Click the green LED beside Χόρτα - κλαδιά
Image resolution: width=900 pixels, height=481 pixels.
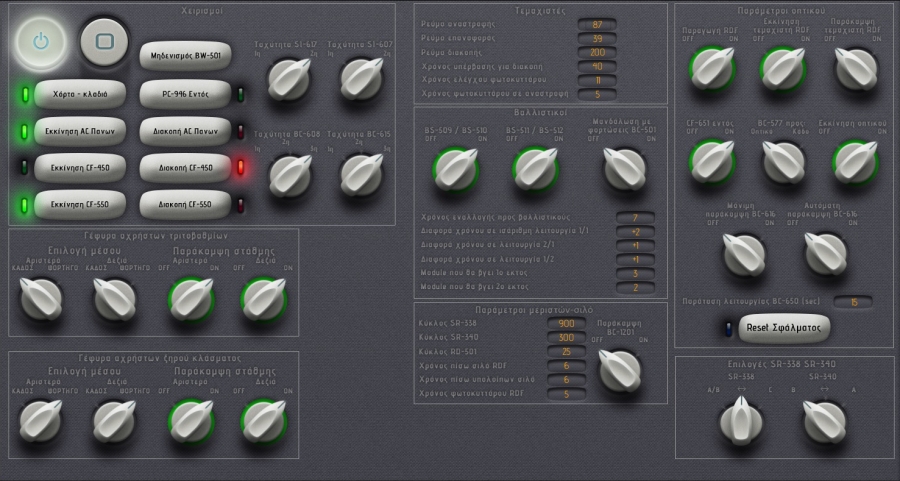click(x=24, y=96)
